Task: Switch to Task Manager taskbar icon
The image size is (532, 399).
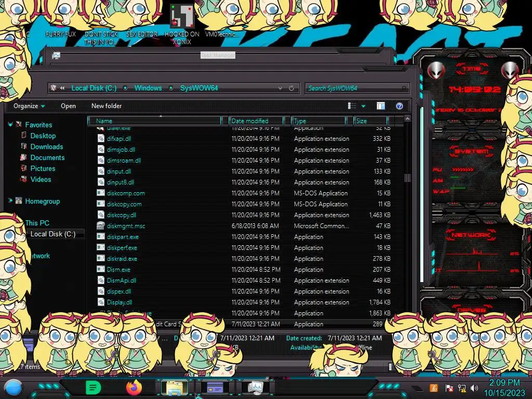Action: [x=255, y=388]
